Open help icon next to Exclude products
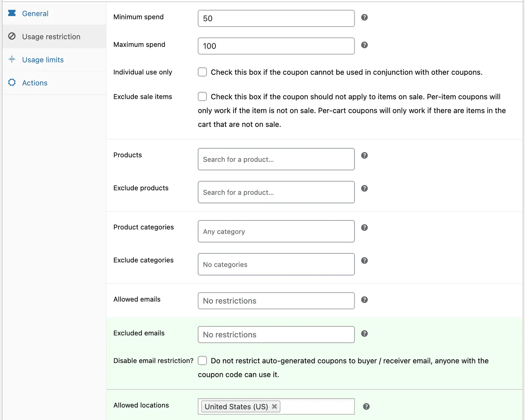 (364, 188)
